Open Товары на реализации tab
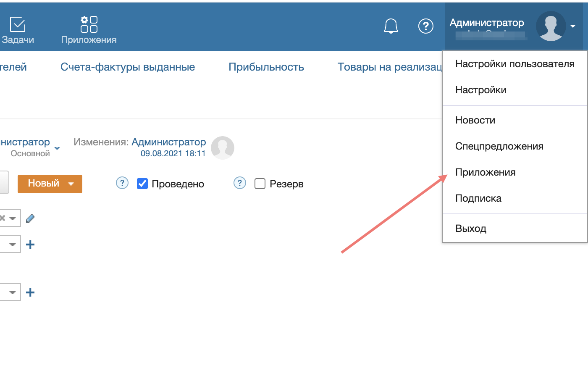Image resolution: width=588 pixels, height=384 pixels. [x=390, y=67]
